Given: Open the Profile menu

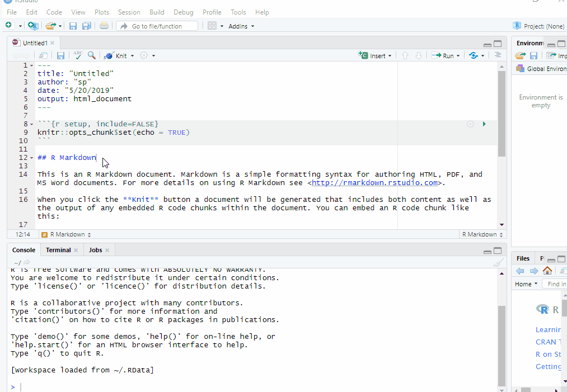Looking at the screenshot, I should (x=212, y=12).
